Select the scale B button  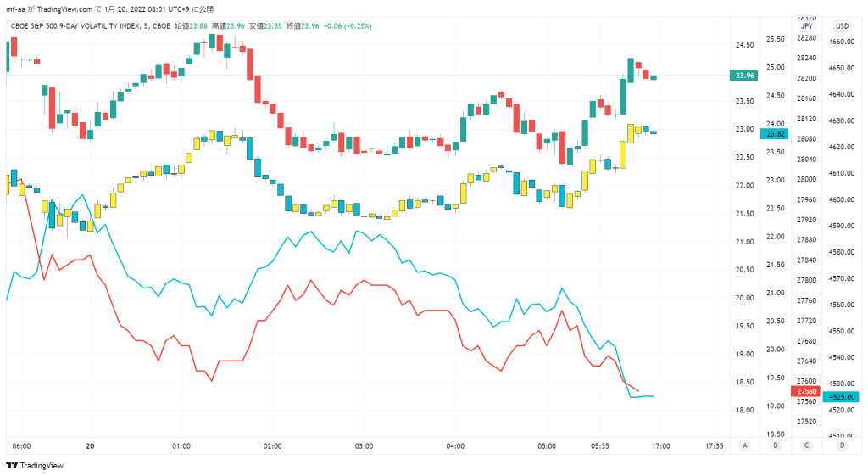(776, 445)
